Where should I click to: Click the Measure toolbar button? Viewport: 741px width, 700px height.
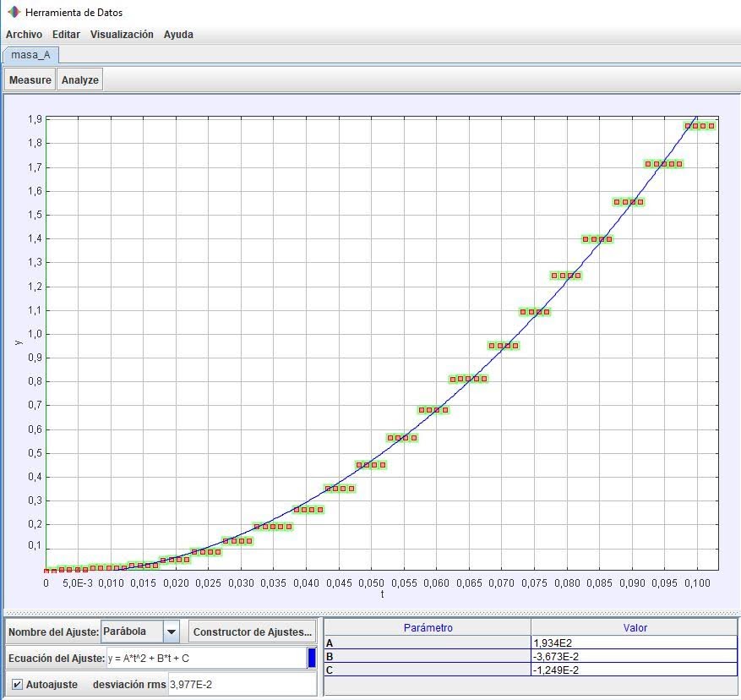tap(30, 80)
